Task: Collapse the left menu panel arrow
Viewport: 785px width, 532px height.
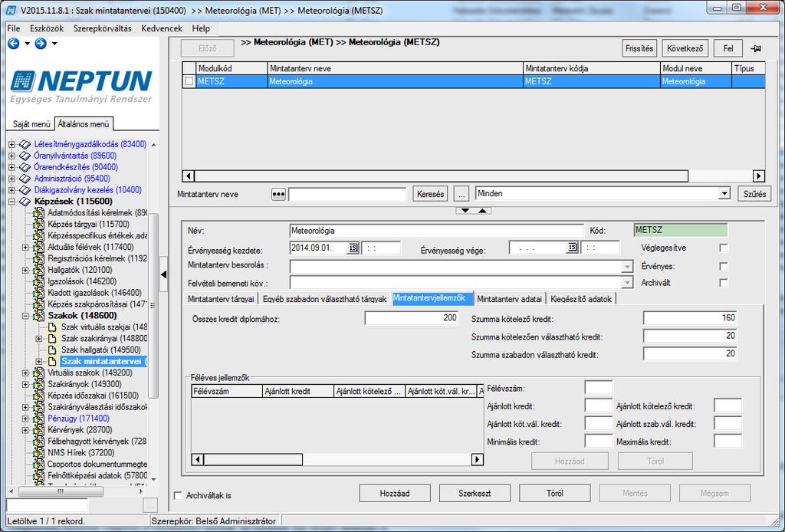Action: [163, 274]
